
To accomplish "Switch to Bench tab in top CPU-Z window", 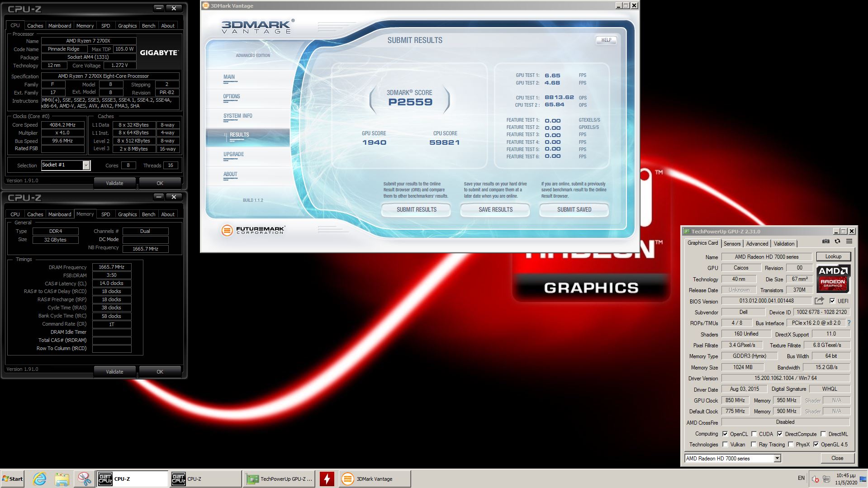I will pos(148,26).
